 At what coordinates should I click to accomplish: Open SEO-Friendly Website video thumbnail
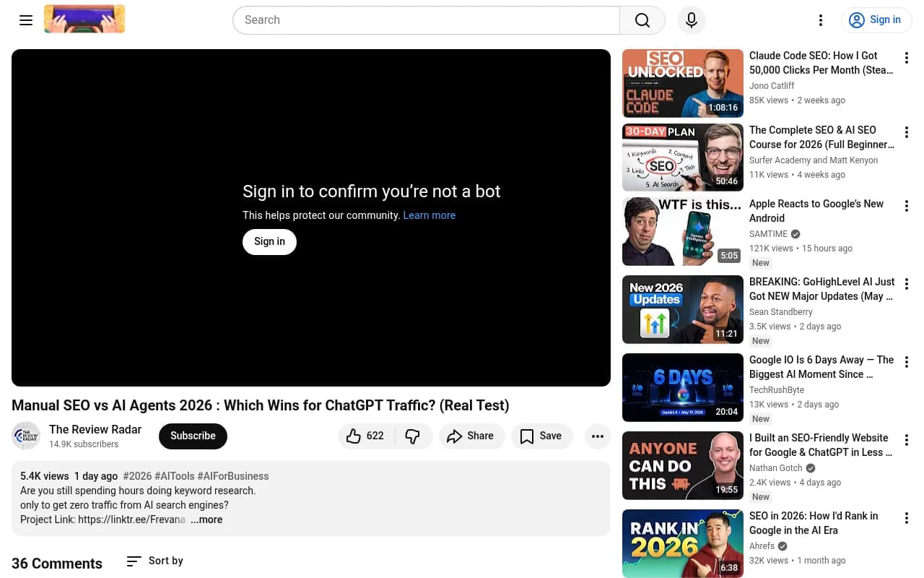coord(683,465)
